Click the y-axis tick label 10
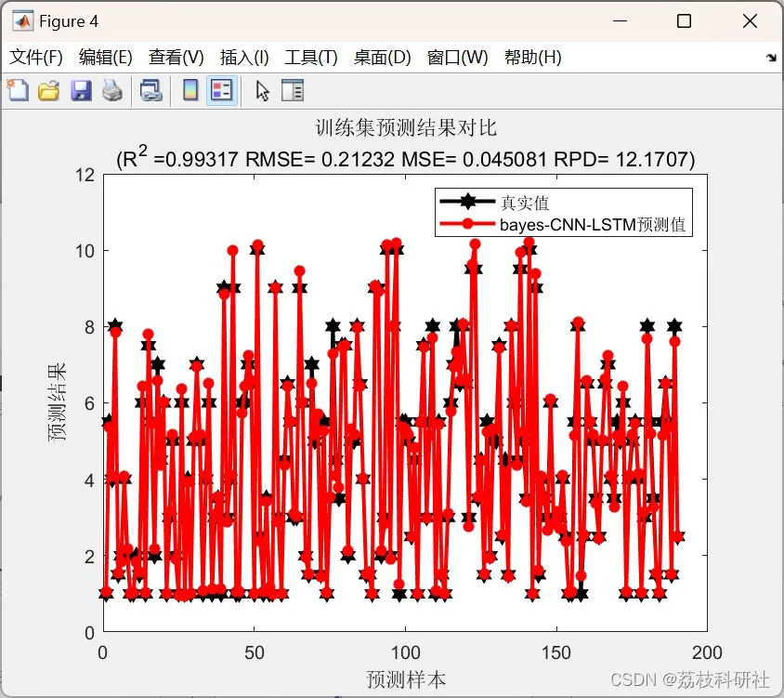Screen dimensions: 784x698 click(x=85, y=251)
